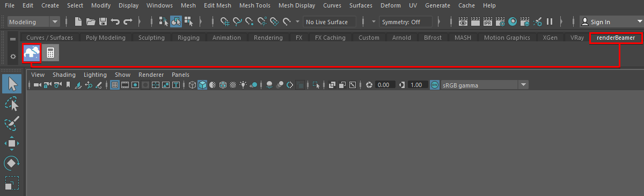This screenshot has height=196, width=644.
Task: Toggle snap to view planes
Action: 274,22
